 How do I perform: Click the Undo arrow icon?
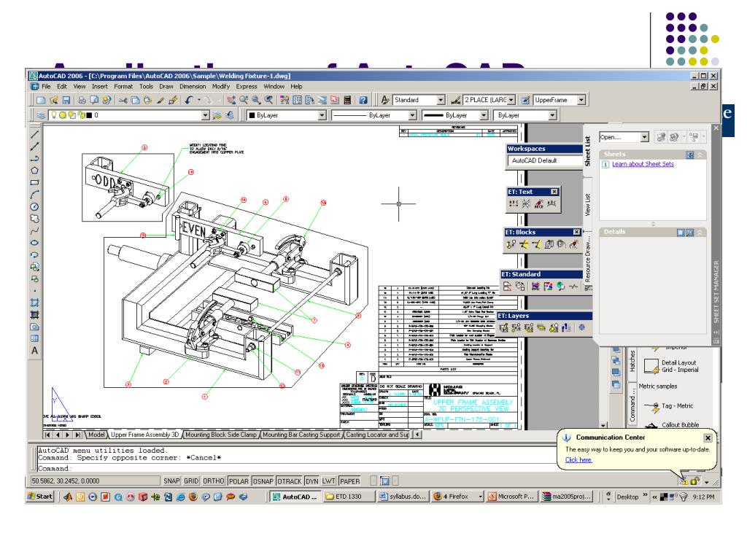(x=189, y=100)
